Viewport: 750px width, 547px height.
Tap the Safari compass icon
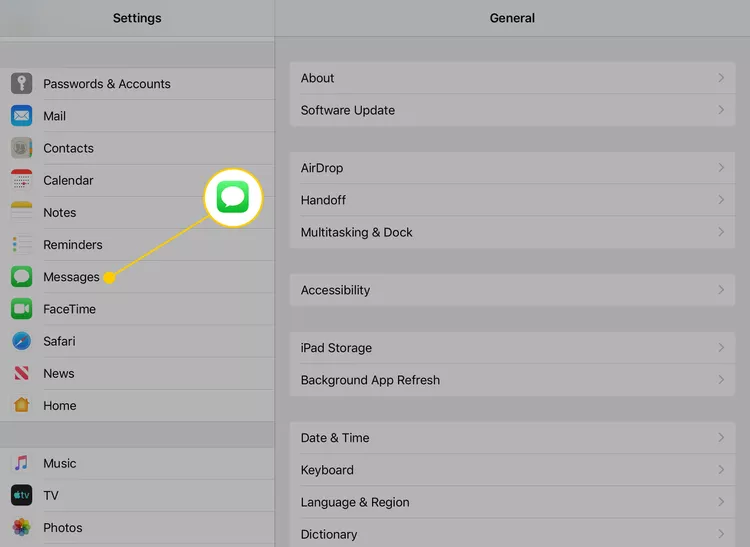(x=22, y=341)
